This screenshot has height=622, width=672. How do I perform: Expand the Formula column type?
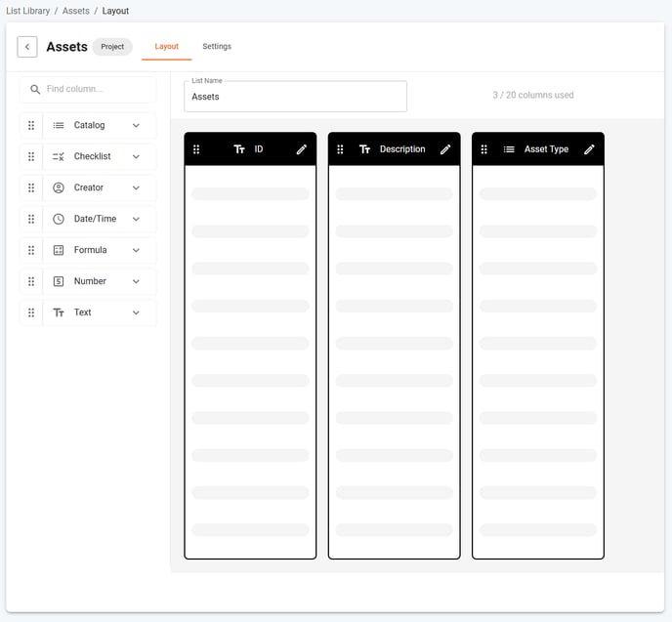136,250
